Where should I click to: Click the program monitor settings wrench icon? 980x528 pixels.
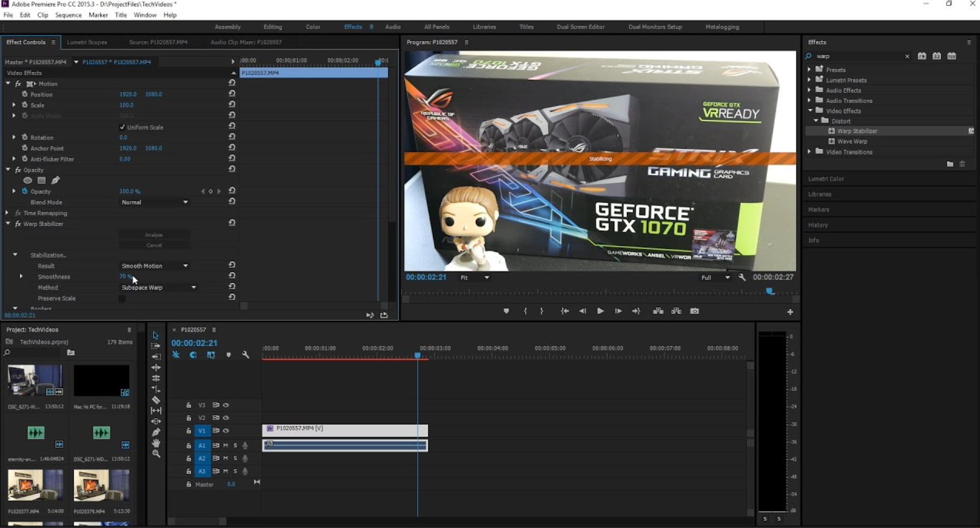click(x=742, y=277)
